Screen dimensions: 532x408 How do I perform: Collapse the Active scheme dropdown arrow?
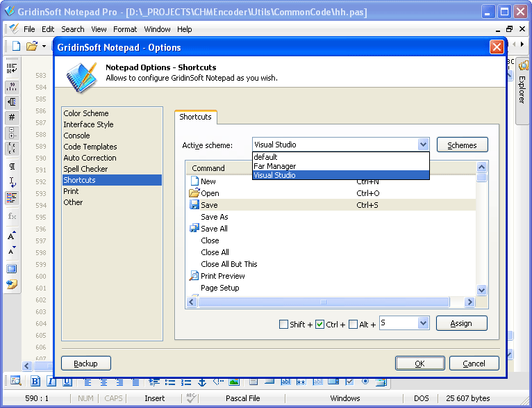[423, 145]
